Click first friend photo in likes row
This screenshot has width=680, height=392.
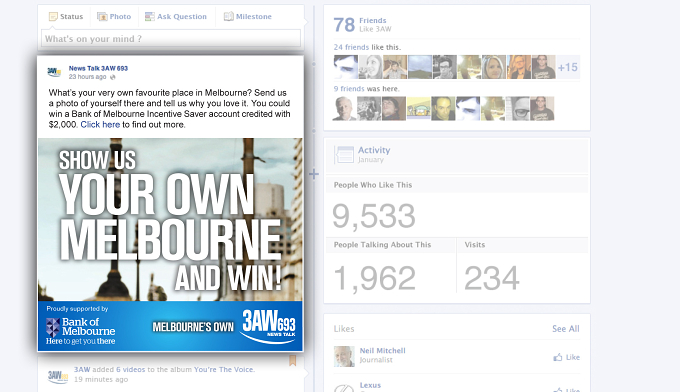[x=346, y=67]
